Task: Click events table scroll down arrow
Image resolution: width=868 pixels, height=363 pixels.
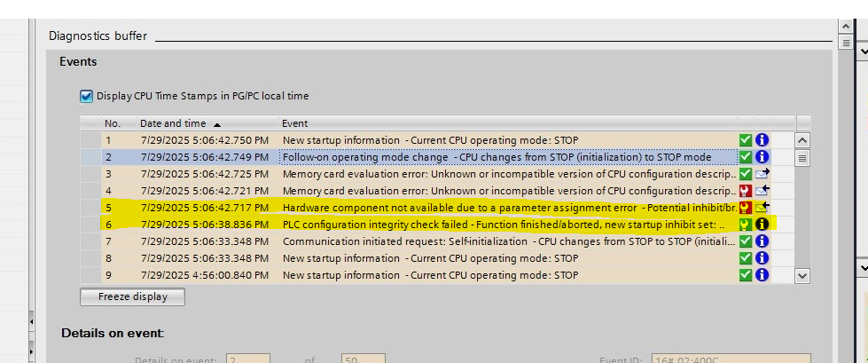Action: (802, 275)
